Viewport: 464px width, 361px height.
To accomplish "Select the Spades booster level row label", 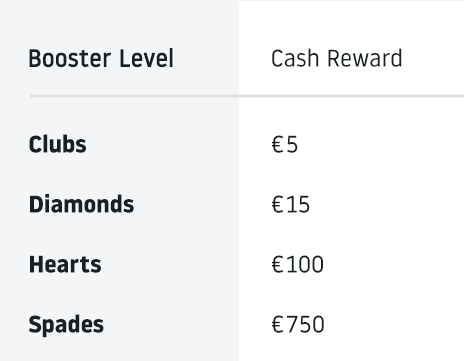I will 66,324.
